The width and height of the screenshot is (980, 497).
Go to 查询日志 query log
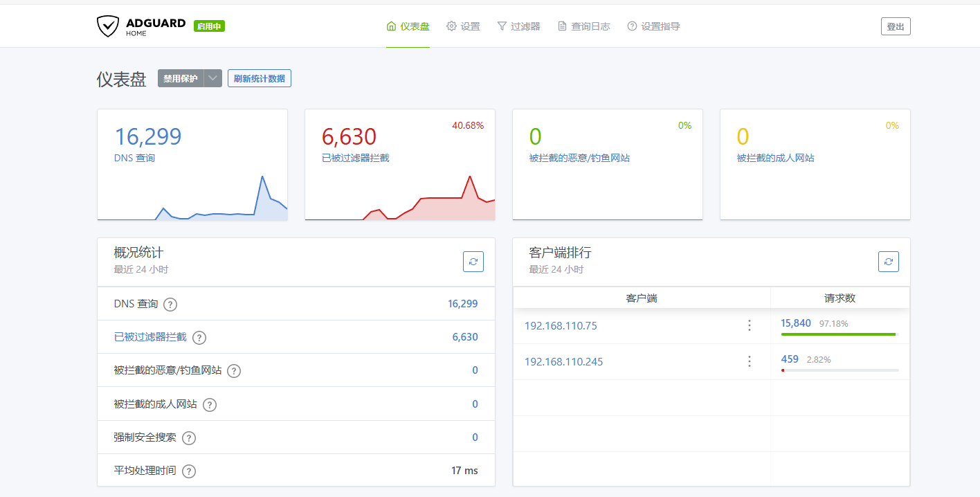pyautogui.click(x=583, y=26)
